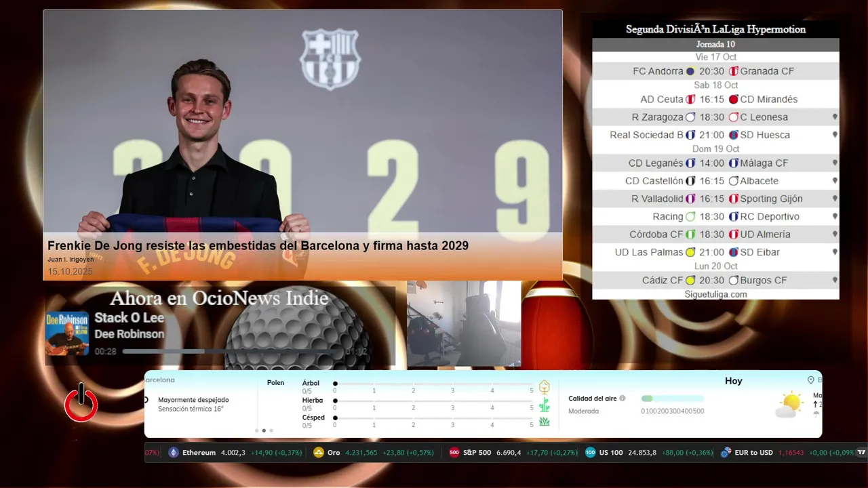Open the Siguetuliga.com link
Image resolution: width=868 pixels, height=488 pixels.
(x=715, y=294)
